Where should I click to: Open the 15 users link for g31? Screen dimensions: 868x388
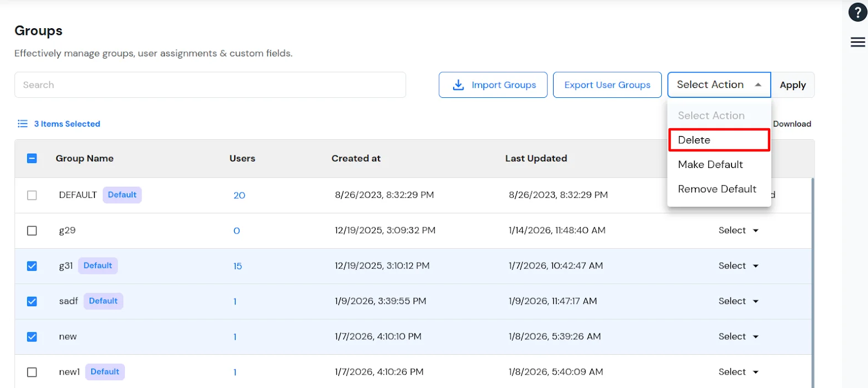238,266
